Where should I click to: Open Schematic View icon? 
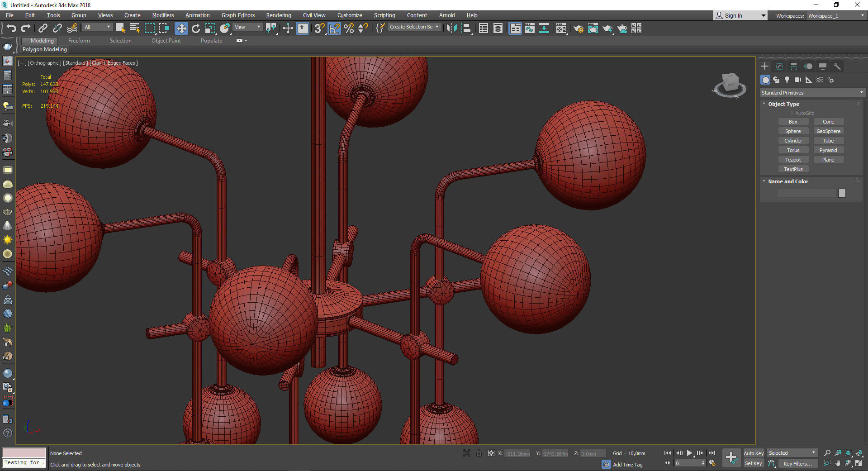(544, 29)
